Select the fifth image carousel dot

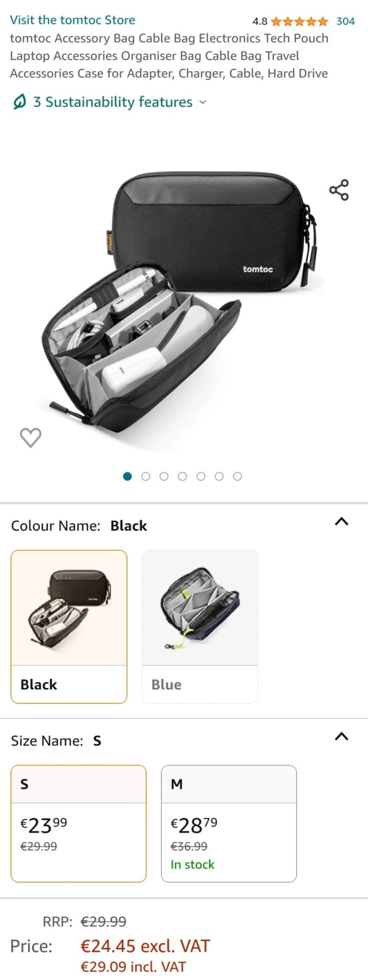201,476
